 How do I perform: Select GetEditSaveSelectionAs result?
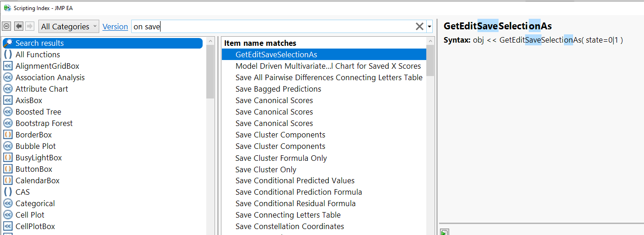tap(276, 55)
